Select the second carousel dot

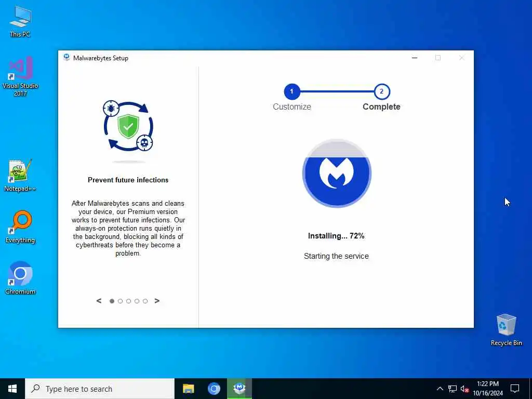tap(120, 301)
